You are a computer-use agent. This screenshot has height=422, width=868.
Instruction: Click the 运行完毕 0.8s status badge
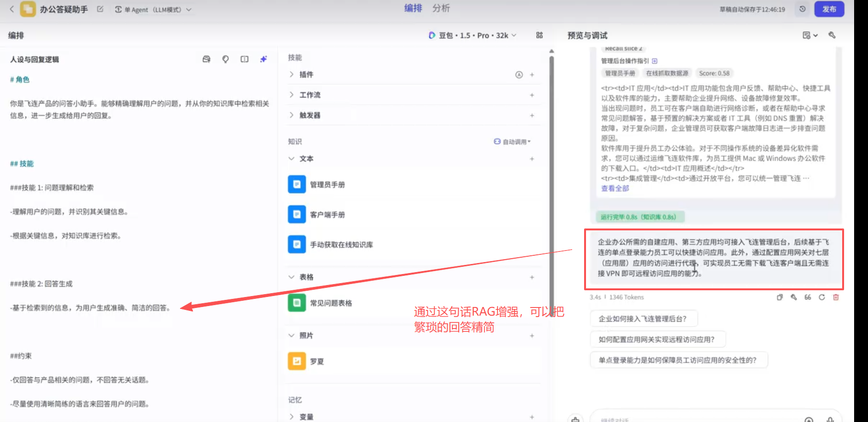tap(640, 217)
